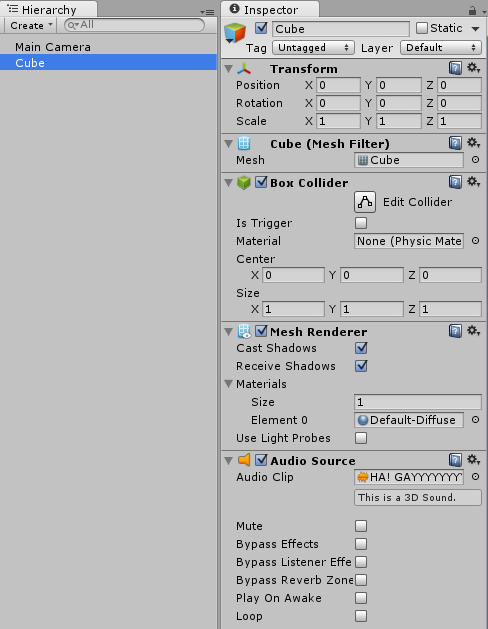Open the Transform component help icon

click(x=455, y=68)
